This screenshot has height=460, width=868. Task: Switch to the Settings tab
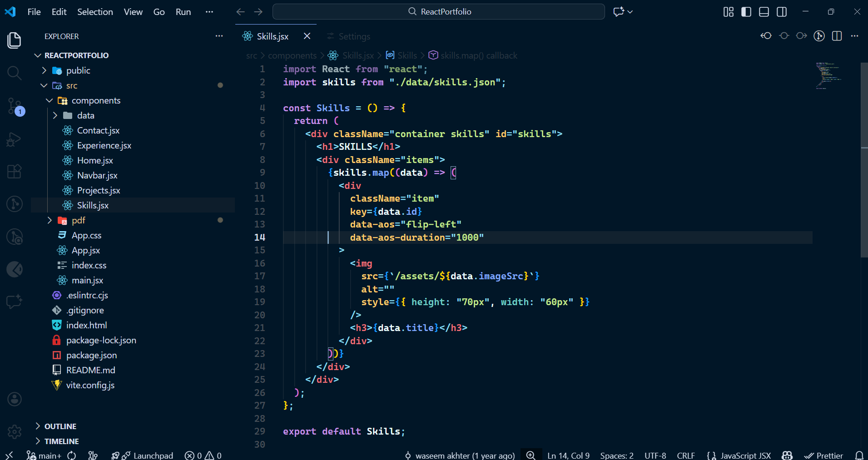click(x=354, y=36)
